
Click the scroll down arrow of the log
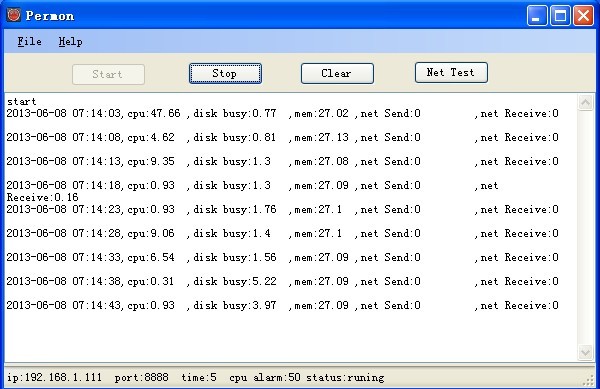pyautogui.click(x=585, y=352)
